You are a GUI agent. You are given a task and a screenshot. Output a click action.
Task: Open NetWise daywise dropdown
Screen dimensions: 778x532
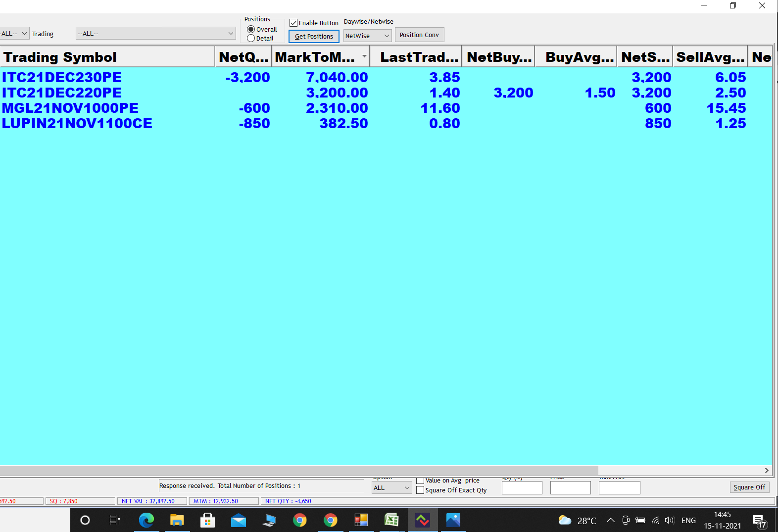368,36
